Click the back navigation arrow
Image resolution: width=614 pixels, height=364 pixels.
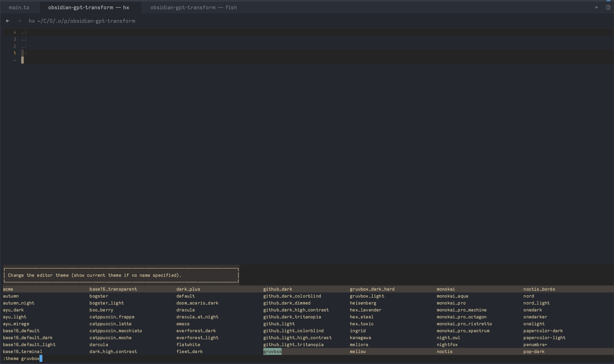point(8,21)
